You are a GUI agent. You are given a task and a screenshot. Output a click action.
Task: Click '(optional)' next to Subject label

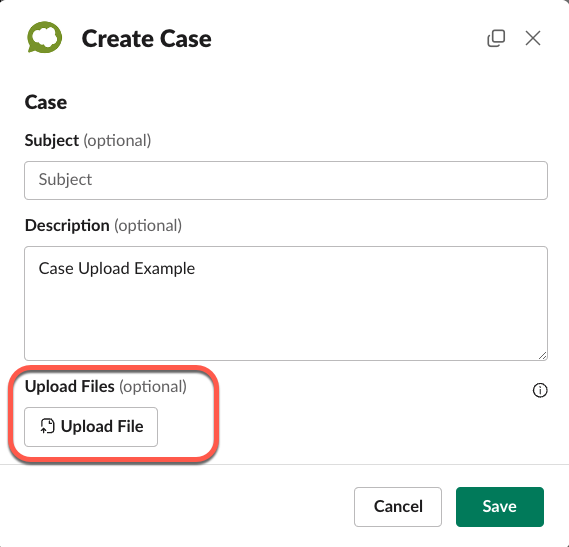click(117, 141)
